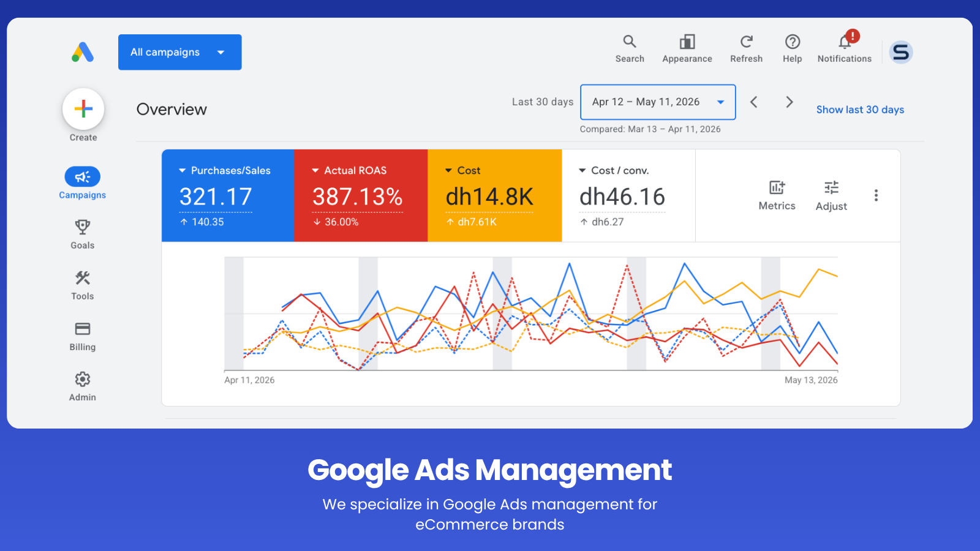The height and width of the screenshot is (551, 980).
Task: Click the Search magnifier icon
Action: [630, 42]
